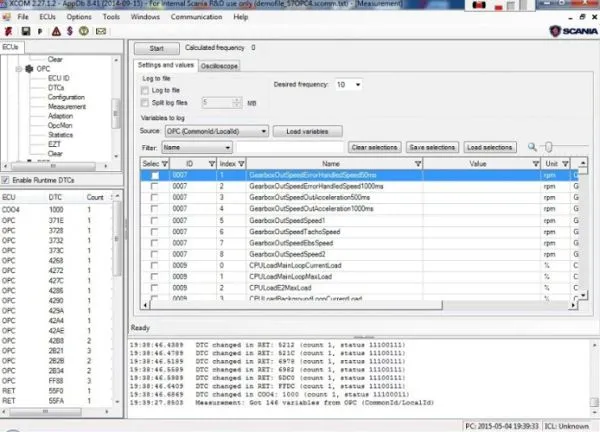600x432 pixels.
Task: Click the filter funnel on Value column
Action: [536, 164]
